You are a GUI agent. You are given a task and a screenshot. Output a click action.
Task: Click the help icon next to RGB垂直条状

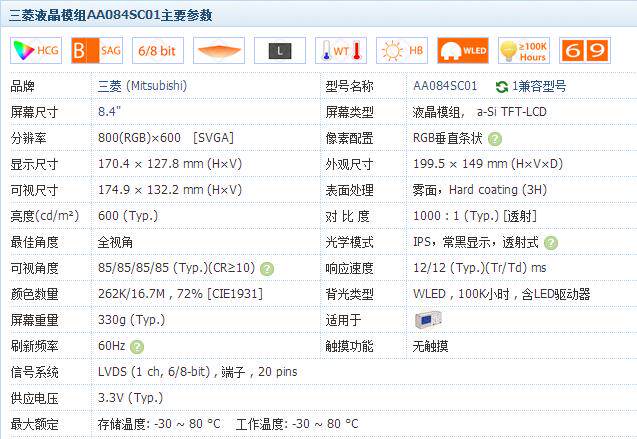point(494,139)
